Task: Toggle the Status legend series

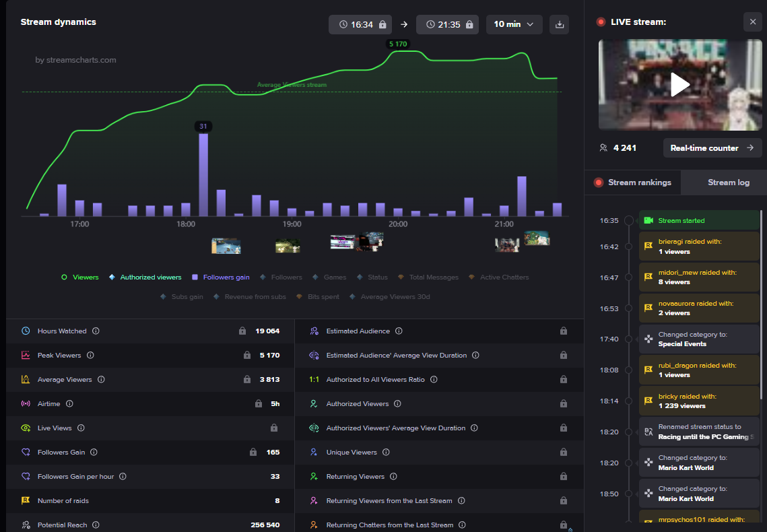Action: [x=372, y=277]
